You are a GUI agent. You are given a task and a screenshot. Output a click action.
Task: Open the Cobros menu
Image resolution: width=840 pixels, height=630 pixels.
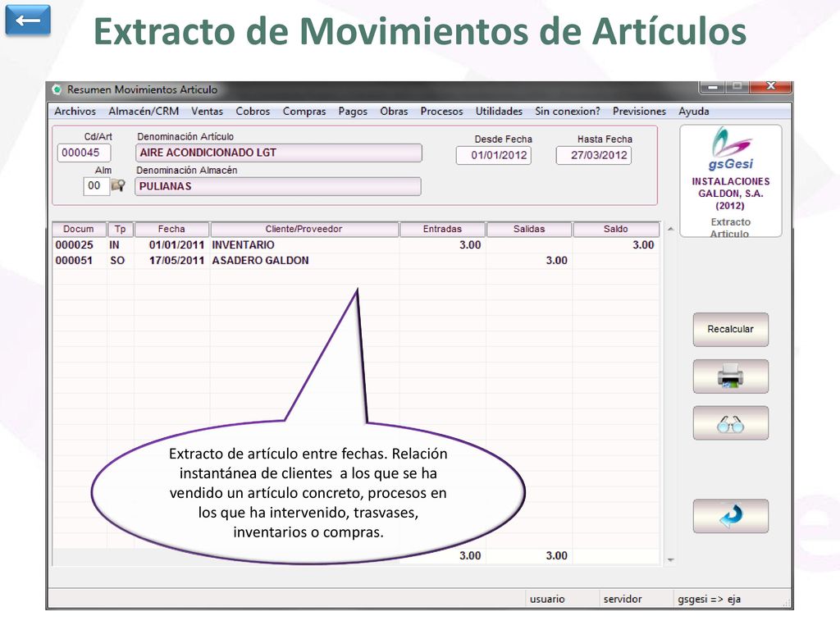coord(253,112)
